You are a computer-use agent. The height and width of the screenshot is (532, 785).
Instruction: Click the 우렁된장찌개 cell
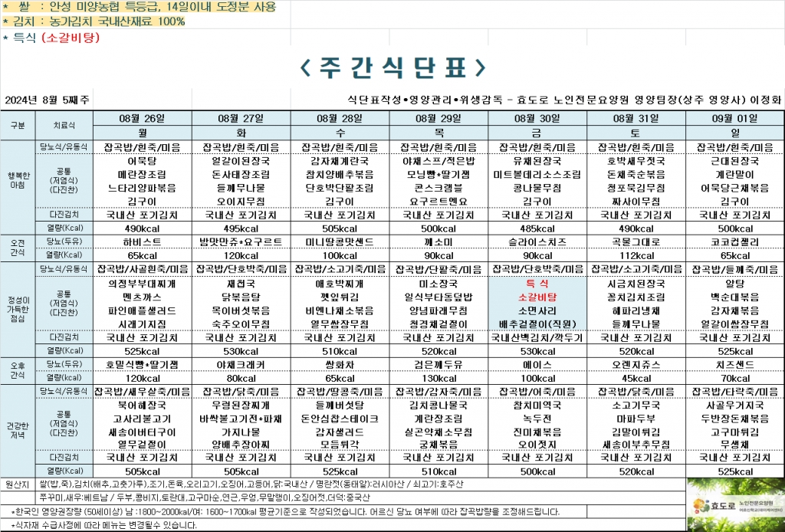tap(241, 405)
